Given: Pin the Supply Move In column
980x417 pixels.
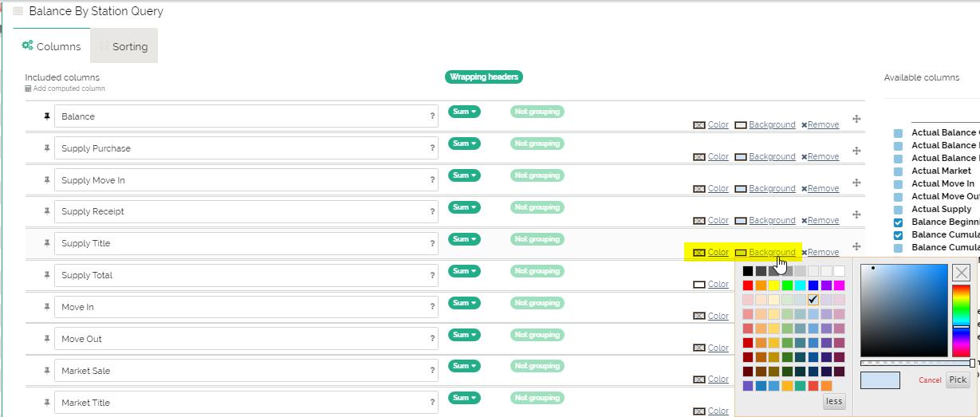Looking at the screenshot, I should point(47,180).
